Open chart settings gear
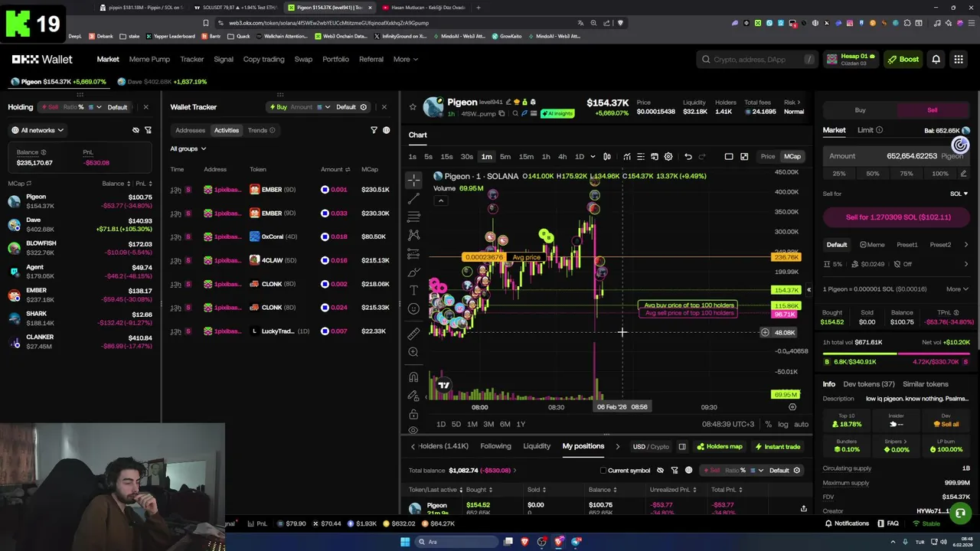980x551 pixels. (x=668, y=156)
